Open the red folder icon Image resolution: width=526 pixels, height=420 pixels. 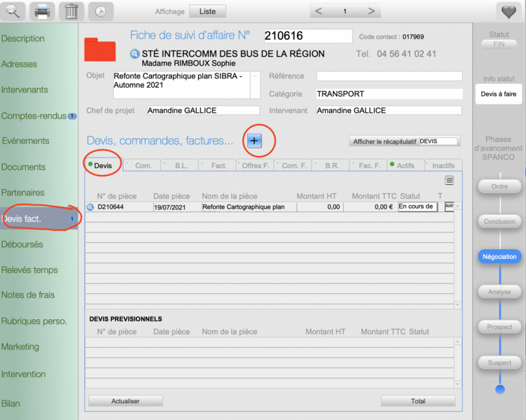coord(99,50)
